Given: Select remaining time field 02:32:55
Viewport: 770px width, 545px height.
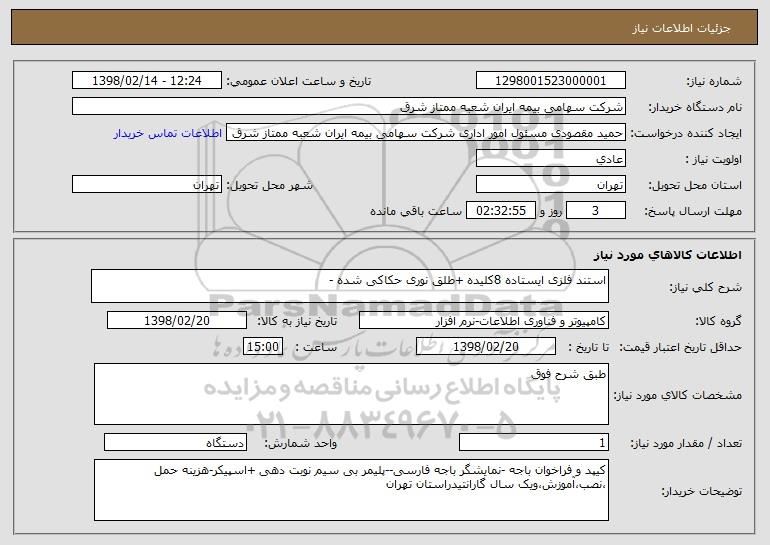Looking at the screenshot, I should pyautogui.click(x=500, y=211).
